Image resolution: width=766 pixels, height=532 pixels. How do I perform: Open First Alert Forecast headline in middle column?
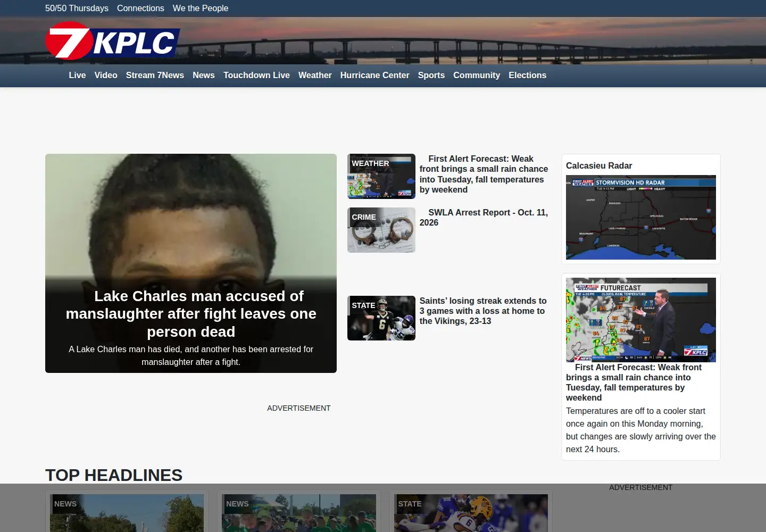[484, 174]
